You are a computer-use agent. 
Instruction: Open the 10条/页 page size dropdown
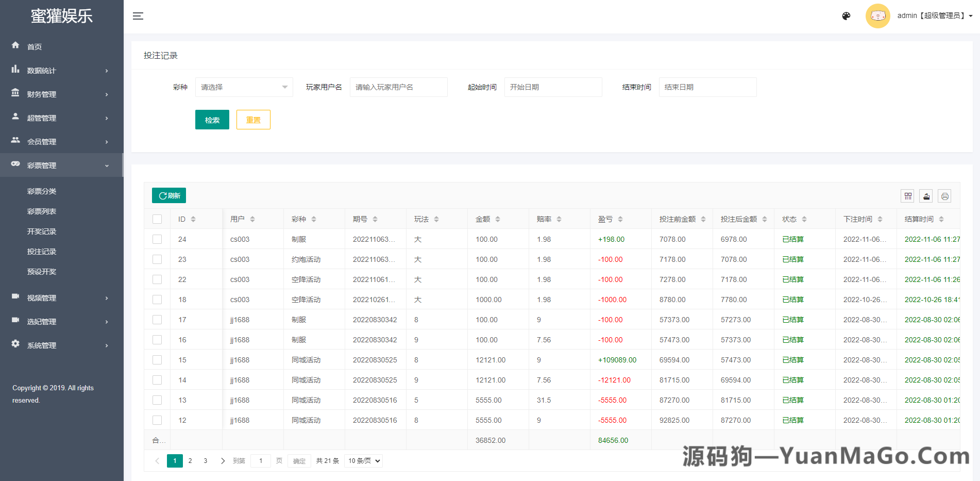coord(363,460)
